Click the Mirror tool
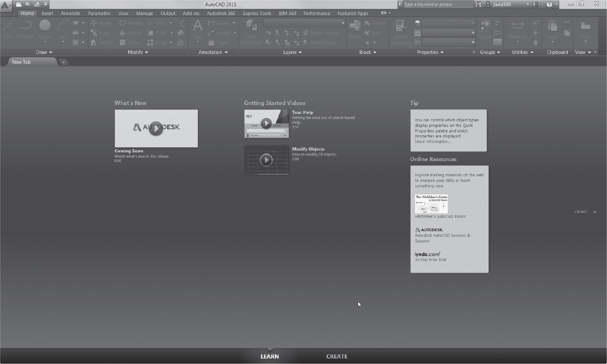Screen dimensions: 607x364 pos(130,33)
